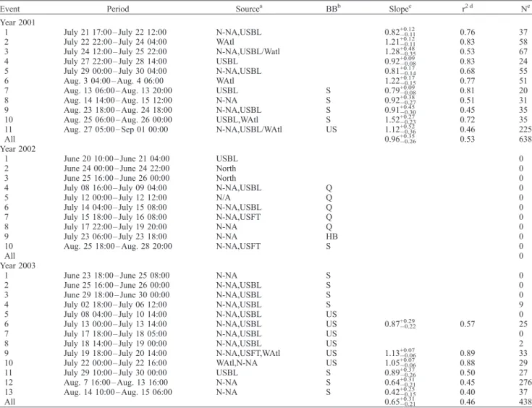Click r² value 0.89
Screen dimensions: 532x408
468,353
